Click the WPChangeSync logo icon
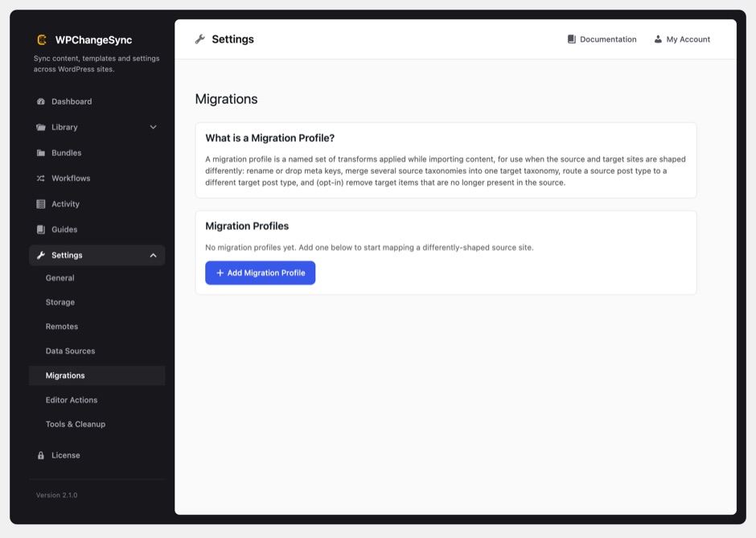 (x=42, y=40)
